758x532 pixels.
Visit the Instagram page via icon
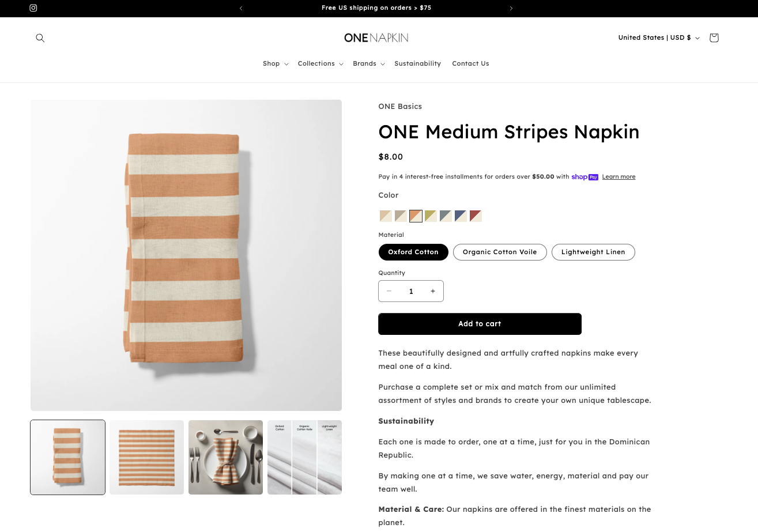tap(33, 8)
